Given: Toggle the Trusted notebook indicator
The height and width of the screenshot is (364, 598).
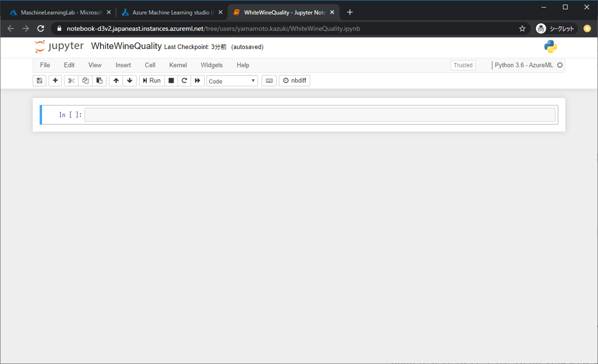Looking at the screenshot, I should click(463, 65).
